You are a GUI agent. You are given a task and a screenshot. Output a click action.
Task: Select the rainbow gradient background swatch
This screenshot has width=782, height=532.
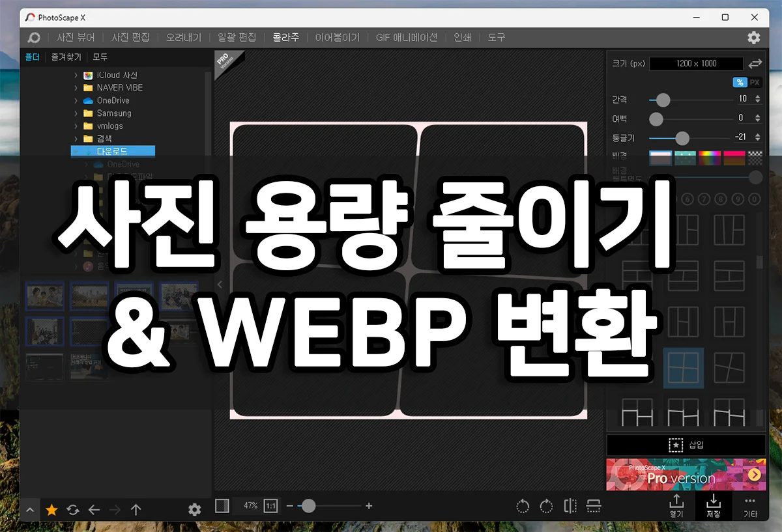point(710,157)
